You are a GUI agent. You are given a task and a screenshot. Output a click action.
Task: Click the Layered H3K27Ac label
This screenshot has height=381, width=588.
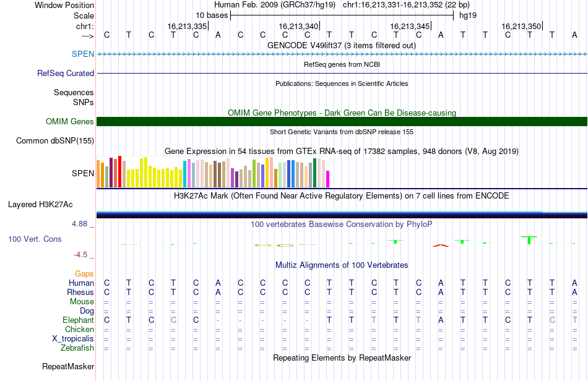40,205
